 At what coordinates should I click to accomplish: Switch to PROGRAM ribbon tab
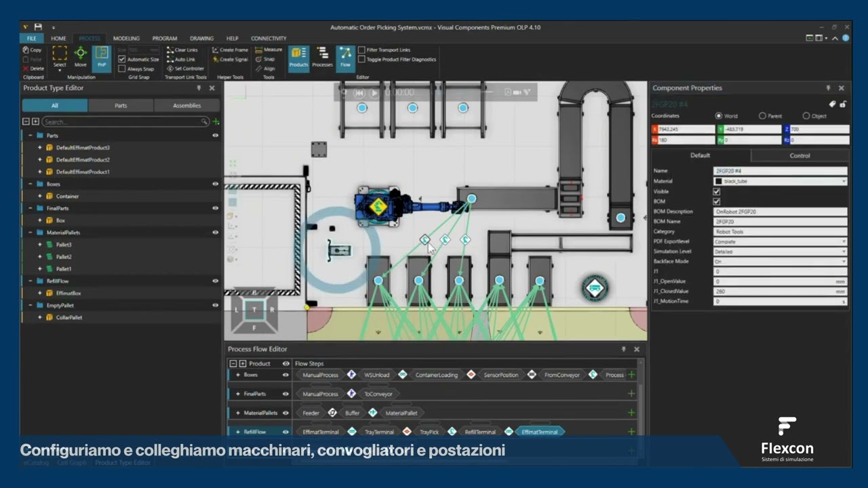point(165,39)
